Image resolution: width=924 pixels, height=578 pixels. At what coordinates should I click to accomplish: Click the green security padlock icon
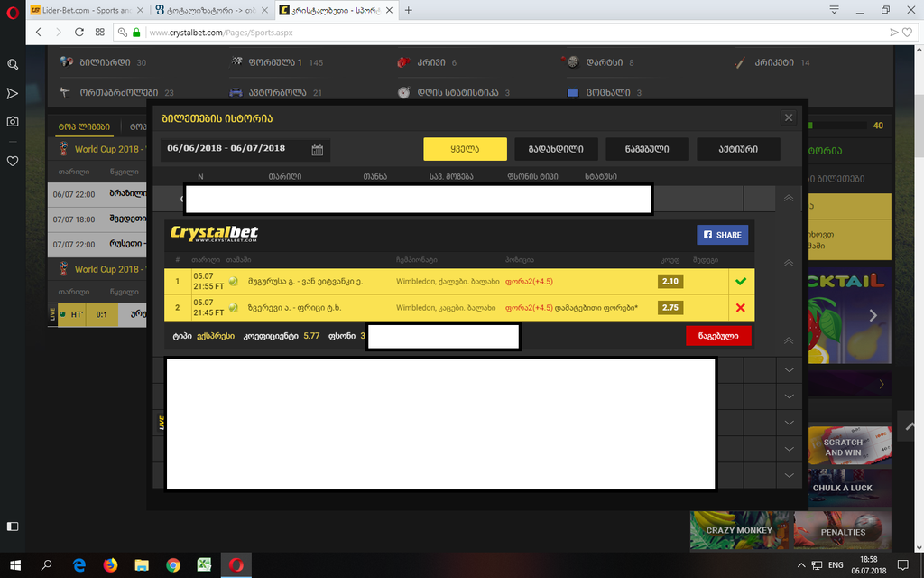pos(137,33)
